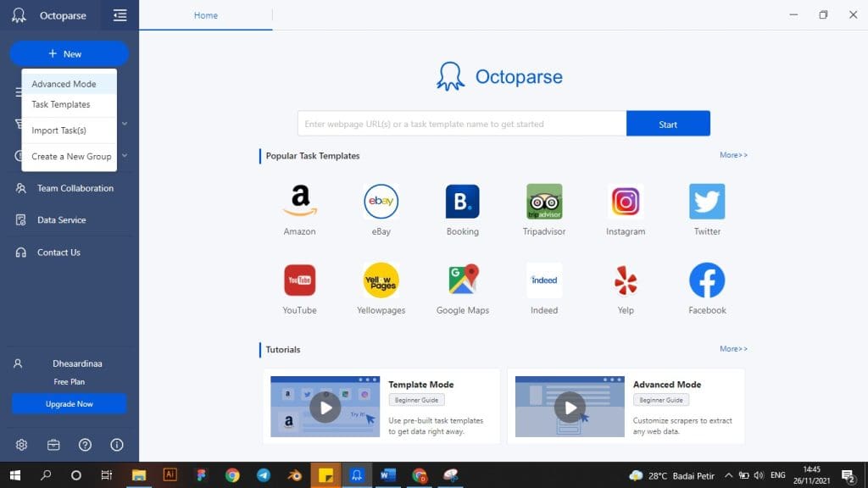Select Import Task(s) menu entry

coord(58,130)
